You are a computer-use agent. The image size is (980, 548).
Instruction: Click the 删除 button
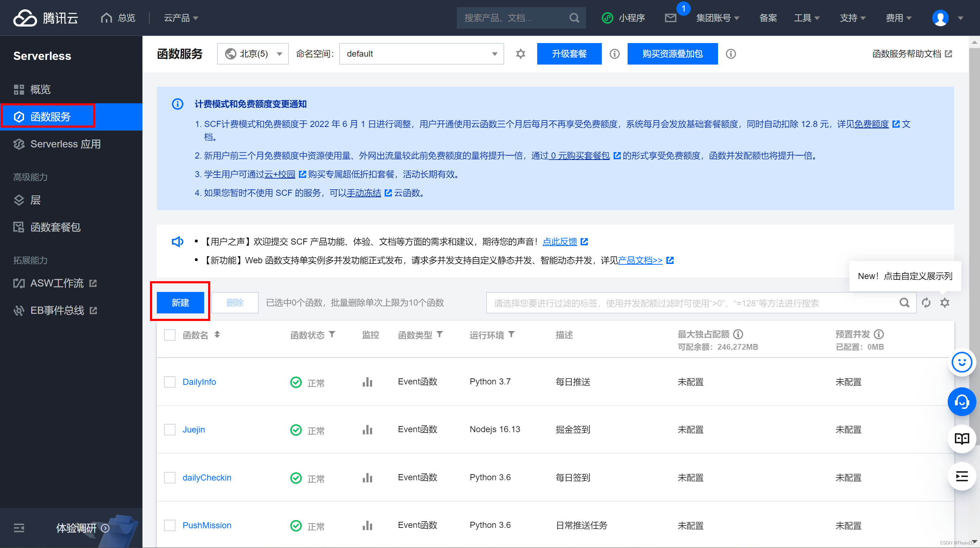pyautogui.click(x=235, y=303)
